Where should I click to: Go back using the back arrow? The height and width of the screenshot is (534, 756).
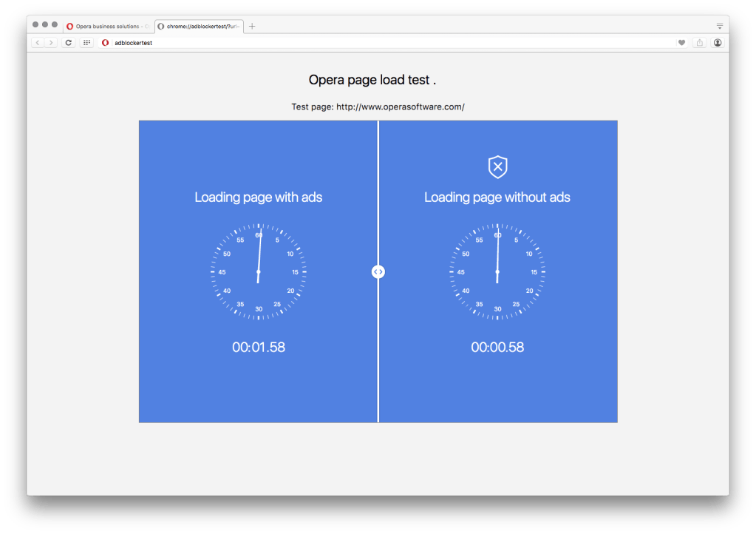point(38,42)
